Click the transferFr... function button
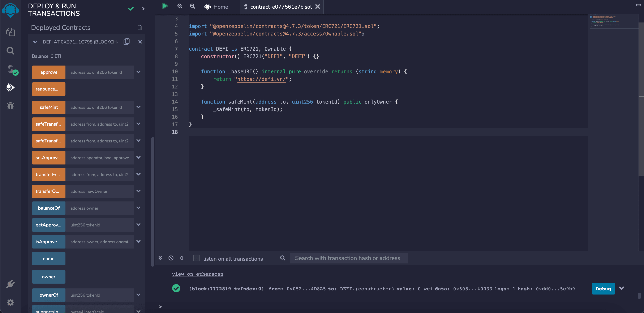This screenshot has height=313, width=644. click(x=48, y=175)
